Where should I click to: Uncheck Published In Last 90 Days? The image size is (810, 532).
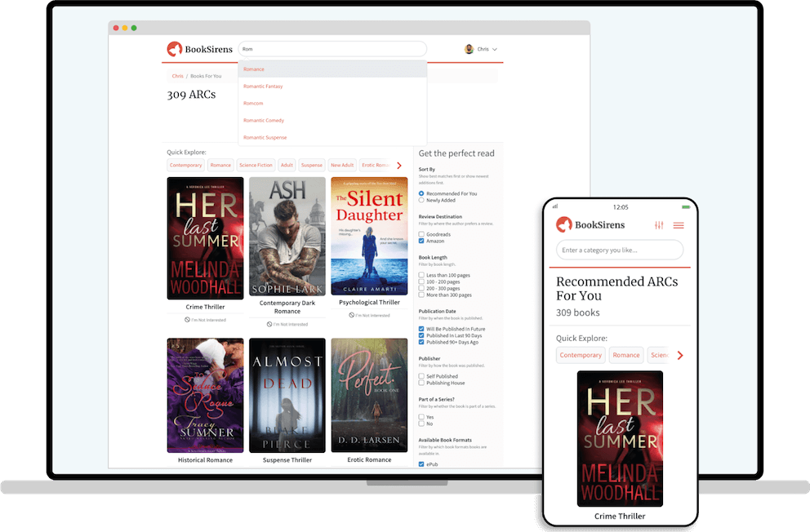pyautogui.click(x=420, y=335)
